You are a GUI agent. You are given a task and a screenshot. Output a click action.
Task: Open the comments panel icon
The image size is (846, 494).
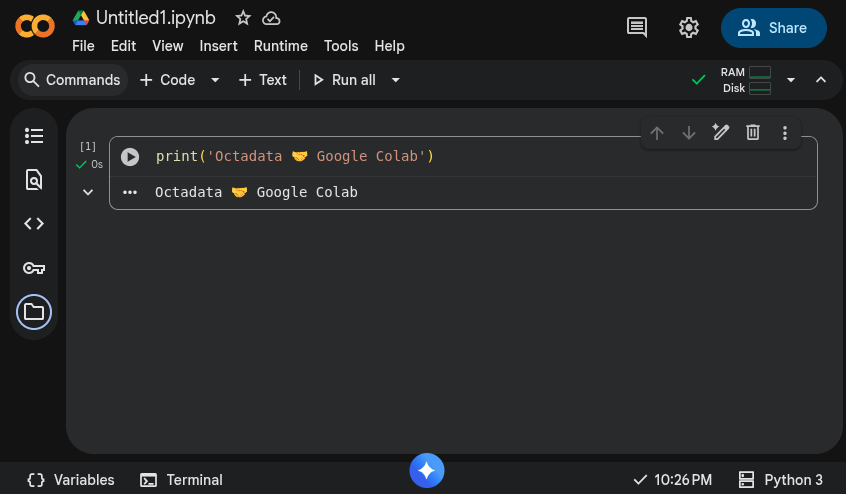(x=637, y=28)
